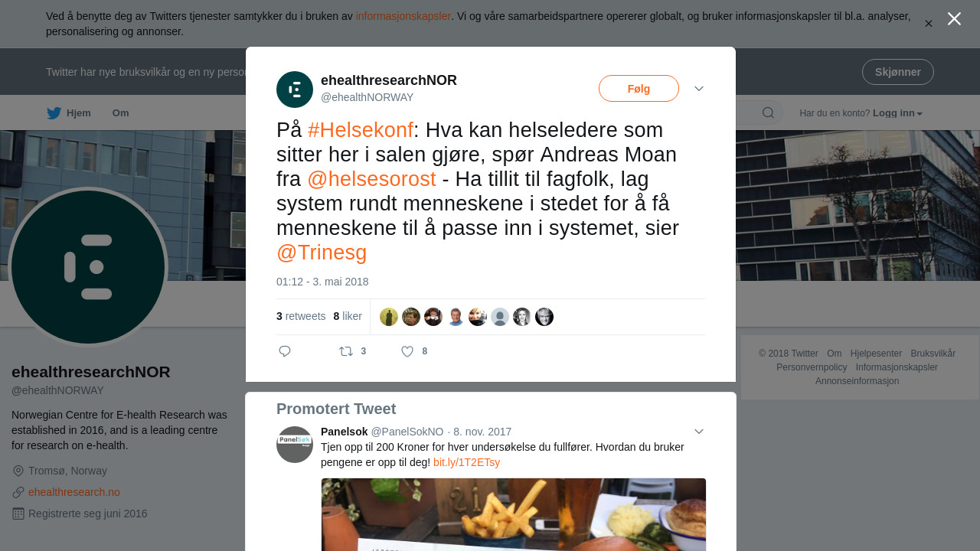The image size is (980, 551).
Task: Dismiss the cookie notice small X
Action: pos(929,24)
